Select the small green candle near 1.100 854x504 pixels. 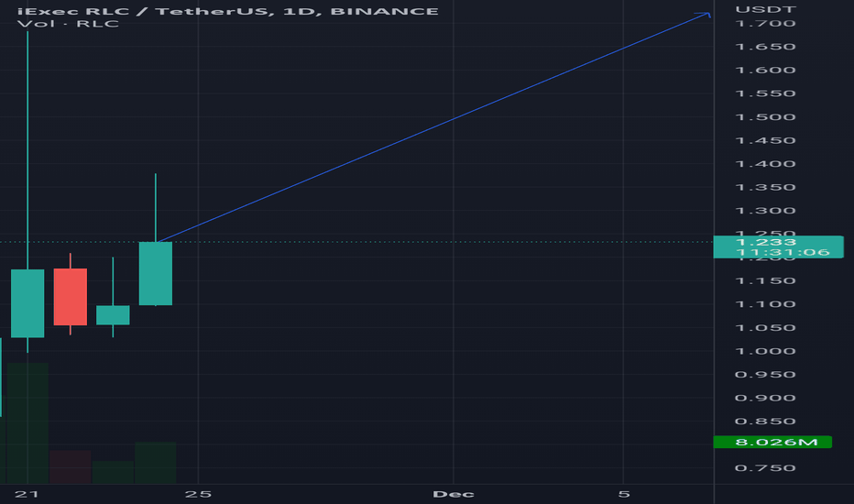click(113, 315)
